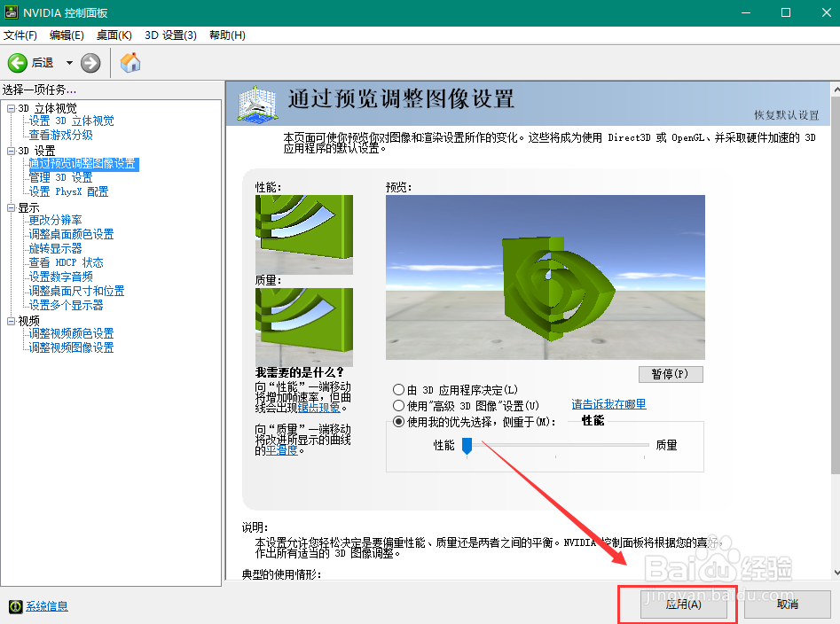
Task: Open the 3D 设置(3) menu
Action: click(171, 35)
